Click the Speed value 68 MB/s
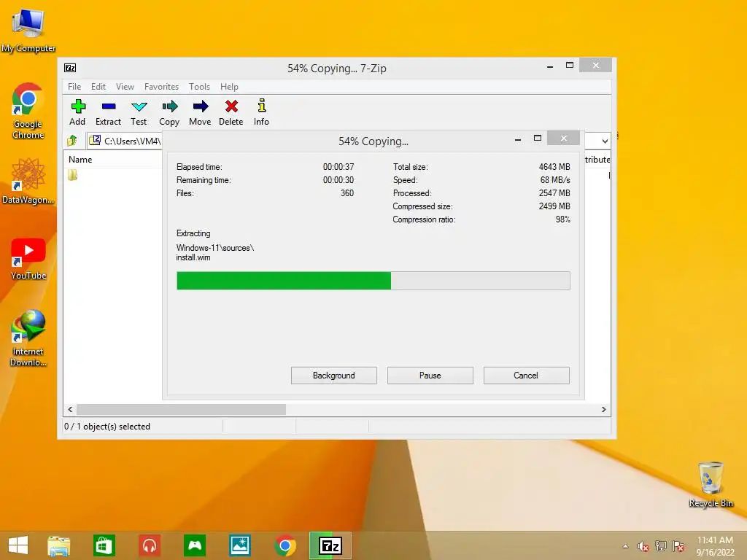The width and height of the screenshot is (747, 560). [x=555, y=180]
